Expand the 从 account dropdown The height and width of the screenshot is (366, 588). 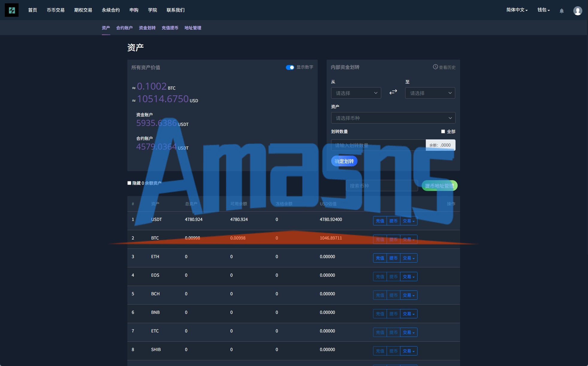click(x=356, y=93)
